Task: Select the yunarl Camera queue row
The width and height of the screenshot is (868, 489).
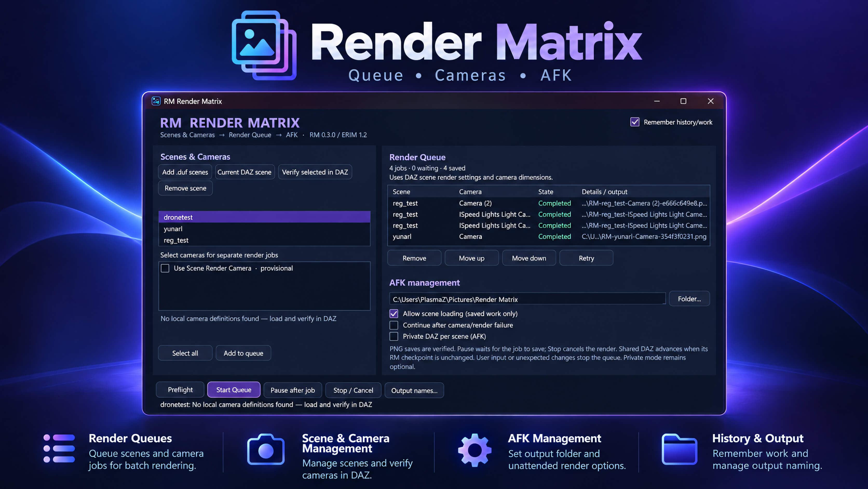Action: (549, 236)
